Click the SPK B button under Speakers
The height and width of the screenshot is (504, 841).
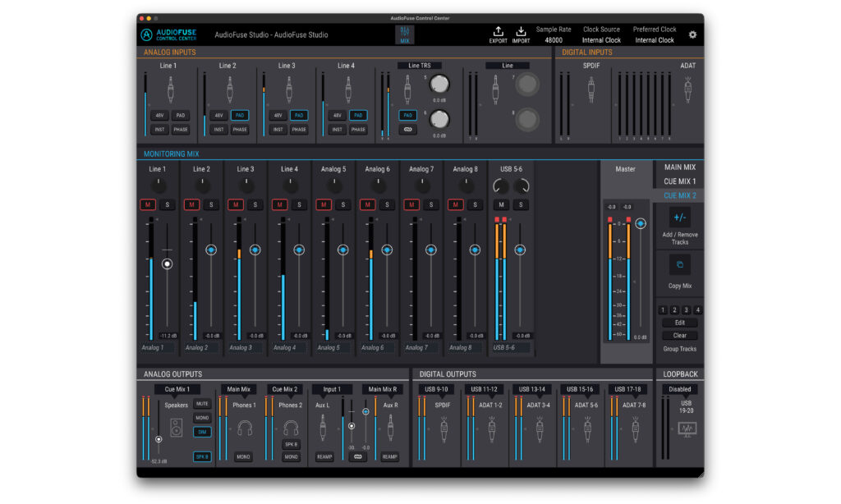(x=202, y=457)
